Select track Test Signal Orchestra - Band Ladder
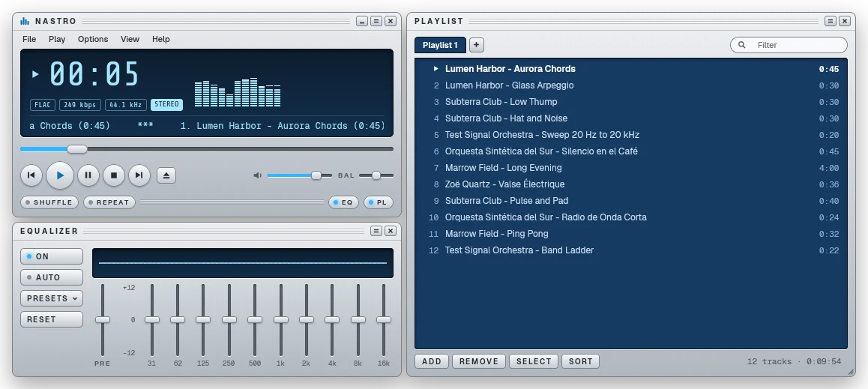Viewport: 868px width, 389px height. coord(631,250)
